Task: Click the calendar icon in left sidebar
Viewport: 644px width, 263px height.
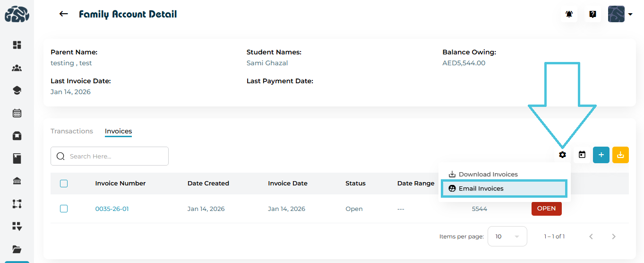Action: coord(17,113)
